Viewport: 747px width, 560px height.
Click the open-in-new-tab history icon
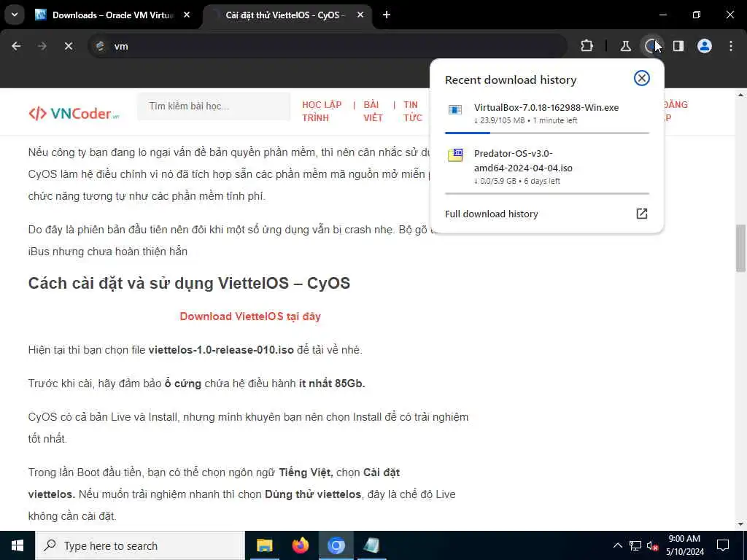642,214
